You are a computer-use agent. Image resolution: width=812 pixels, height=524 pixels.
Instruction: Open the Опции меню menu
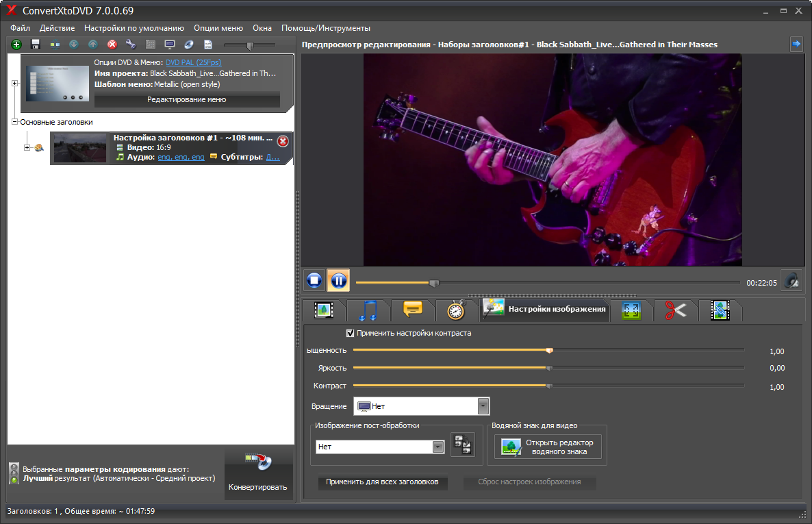click(x=218, y=28)
